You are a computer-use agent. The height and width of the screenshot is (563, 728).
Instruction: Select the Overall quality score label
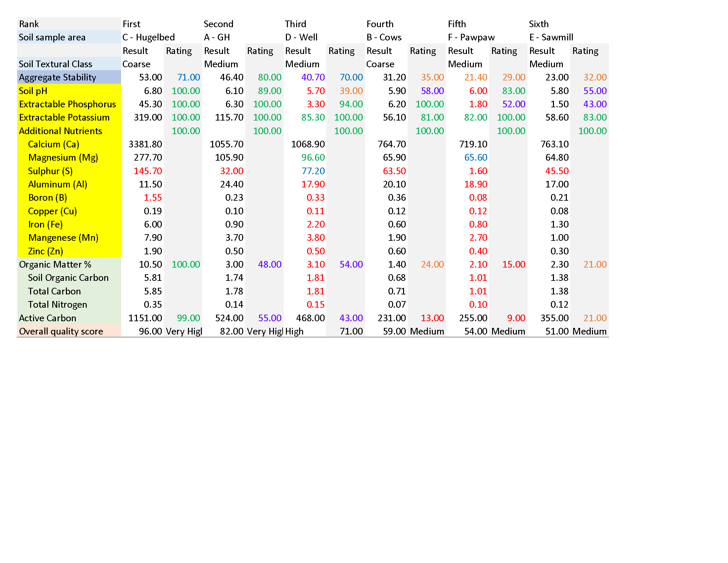point(61,331)
